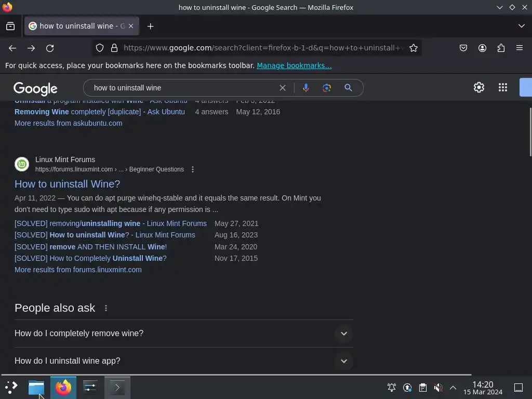Close the how to uninstall wine tab

(x=131, y=26)
